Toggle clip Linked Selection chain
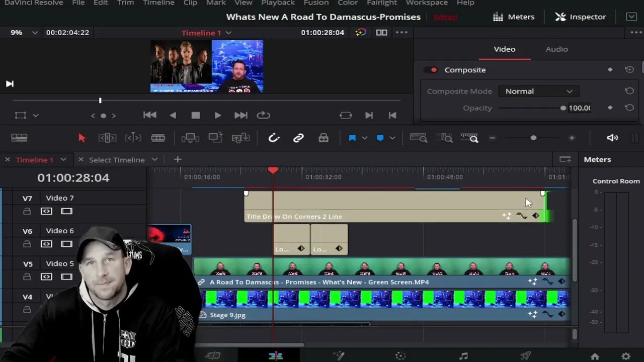The height and width of the screenshot is (362, 644). (298, 138)
